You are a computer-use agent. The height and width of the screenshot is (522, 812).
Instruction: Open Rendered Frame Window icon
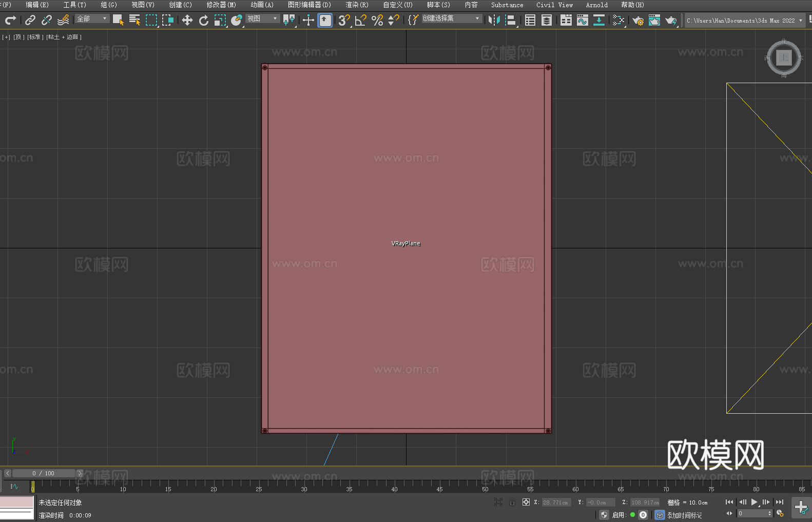[x=654, y=20]
